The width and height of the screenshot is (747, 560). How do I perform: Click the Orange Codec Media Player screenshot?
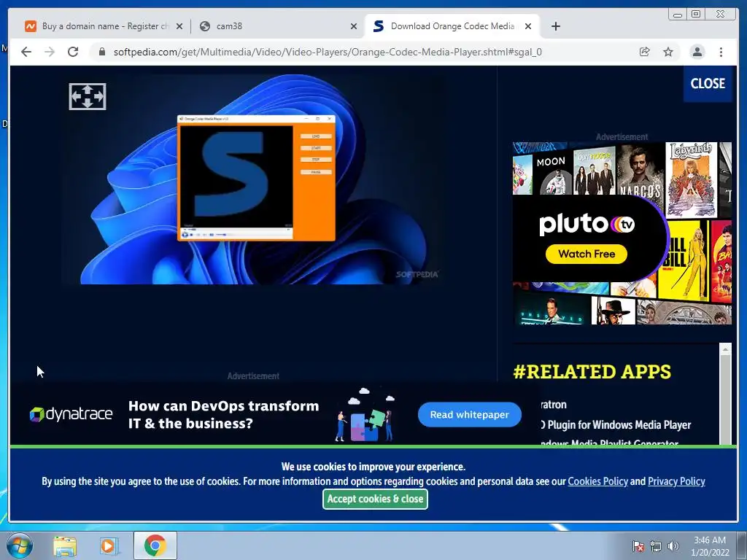[253, 179]
